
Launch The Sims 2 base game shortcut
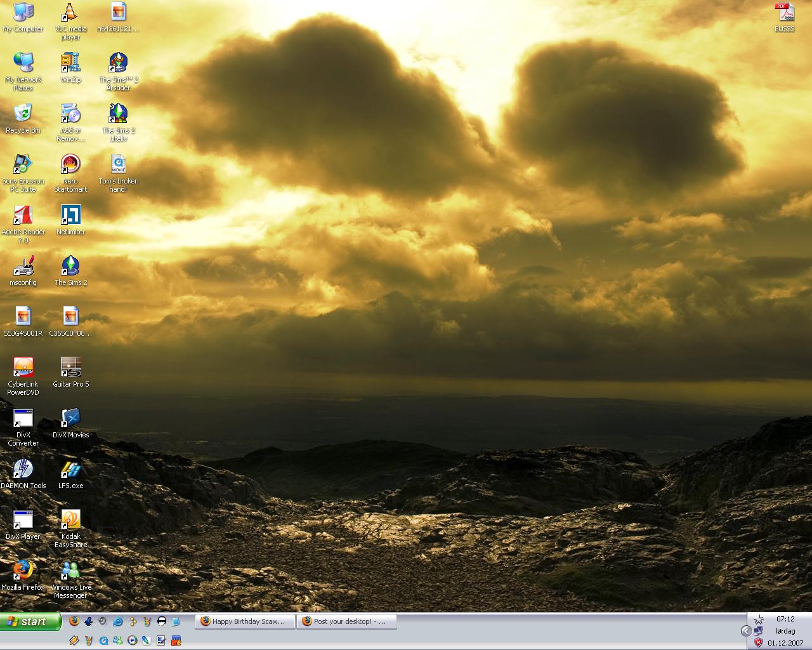[x=70, y=271]
